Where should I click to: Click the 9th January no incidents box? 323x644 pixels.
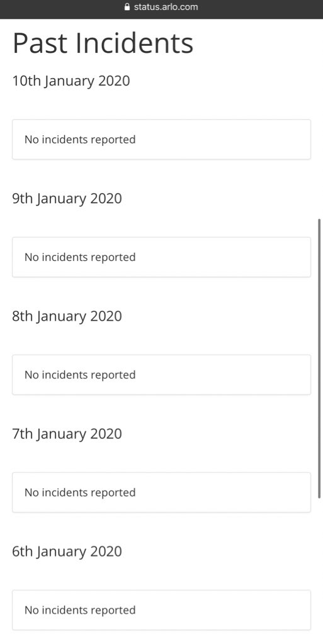coord(161,257)
